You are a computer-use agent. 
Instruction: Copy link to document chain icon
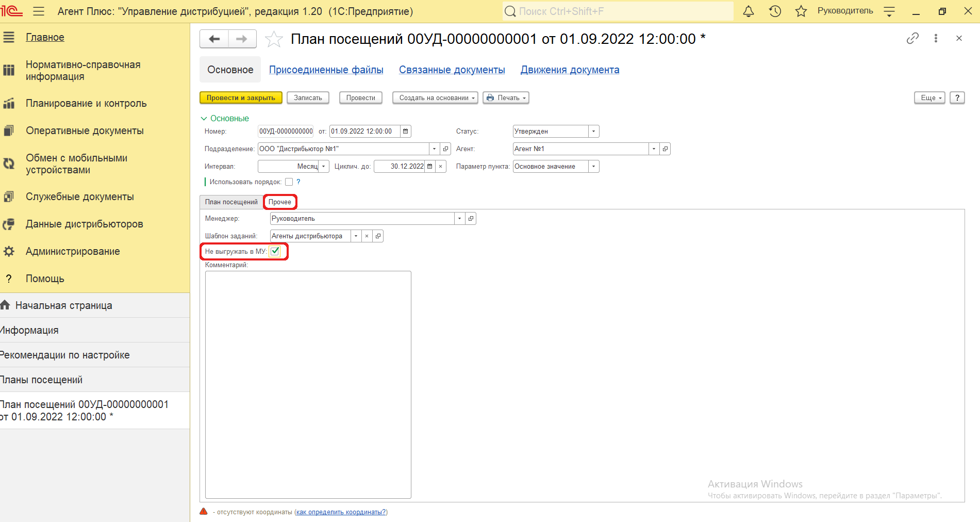[912, 38]
